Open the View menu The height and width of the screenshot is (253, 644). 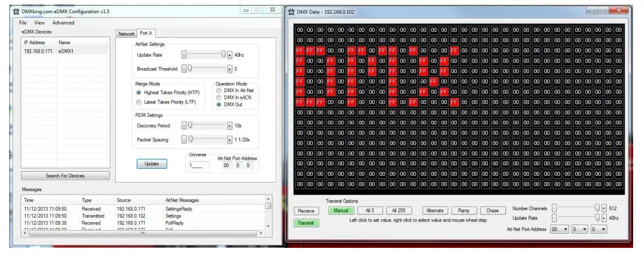click(39, 22)
